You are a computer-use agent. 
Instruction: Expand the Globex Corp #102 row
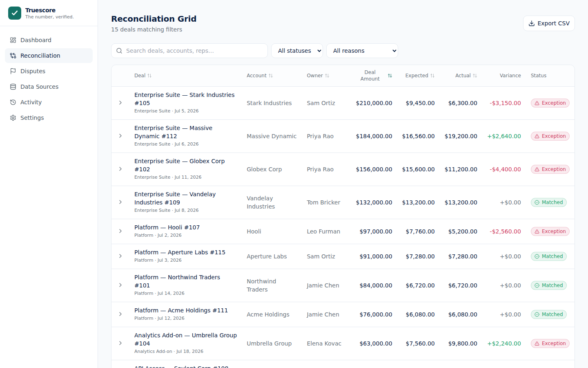pyautogui.click(x=120, y=169)
